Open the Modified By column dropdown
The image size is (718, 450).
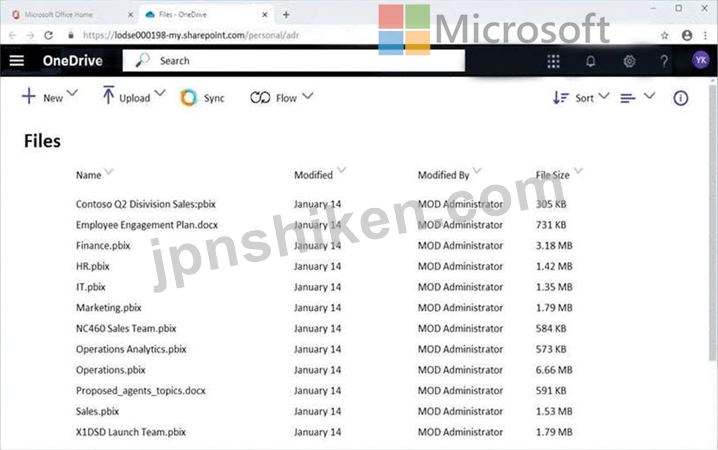(x=477, y=171)
